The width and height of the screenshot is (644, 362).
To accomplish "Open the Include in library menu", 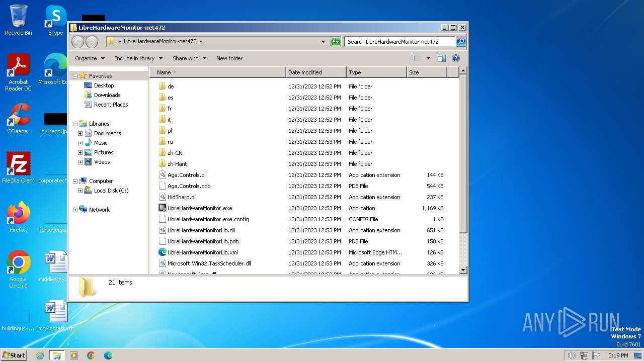I will pos(138,58).
